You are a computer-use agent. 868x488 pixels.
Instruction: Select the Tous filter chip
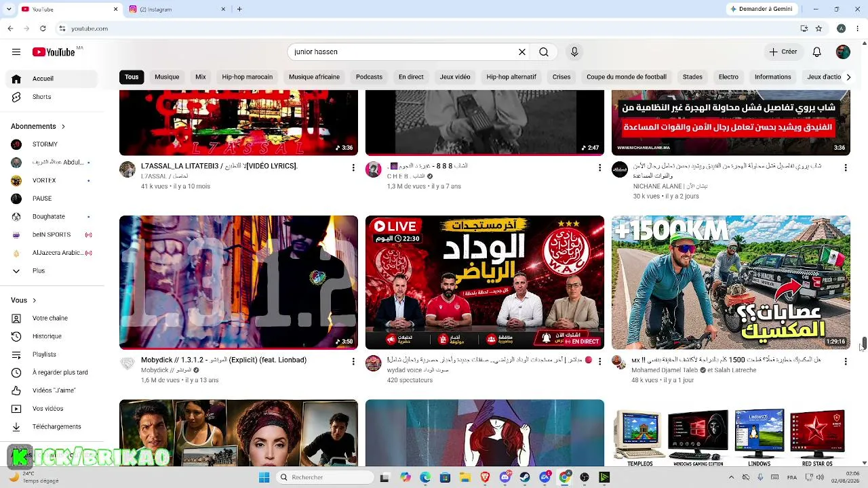click(x=132, y=77)
